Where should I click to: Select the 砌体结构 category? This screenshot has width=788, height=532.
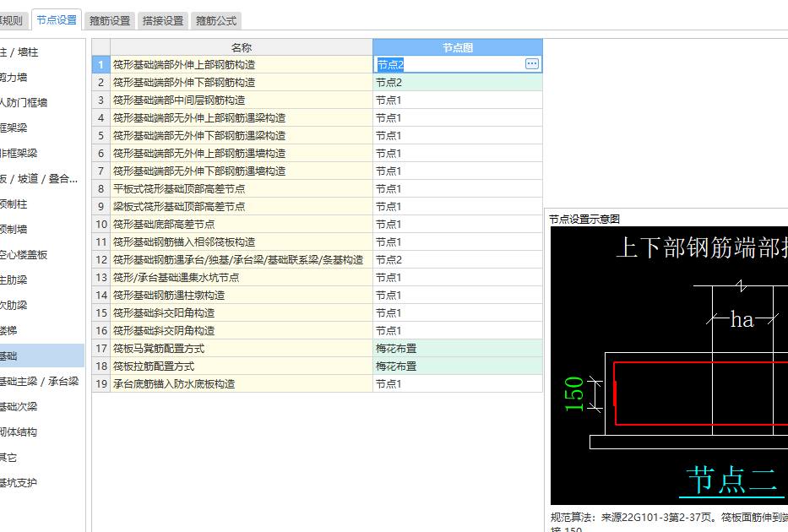[x=41, y=432]
